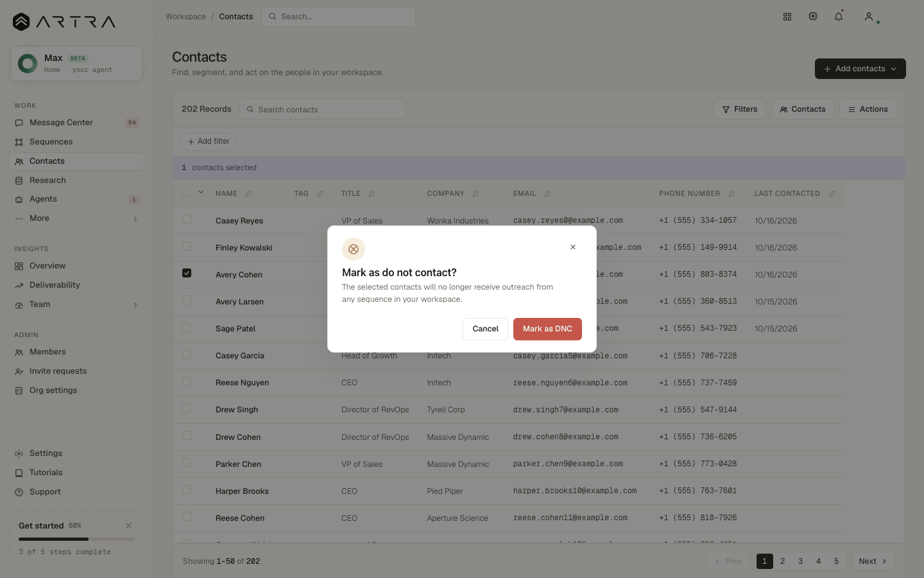924x578 pixels.
Task: Expand the Team section chevron
Action: 135,305
